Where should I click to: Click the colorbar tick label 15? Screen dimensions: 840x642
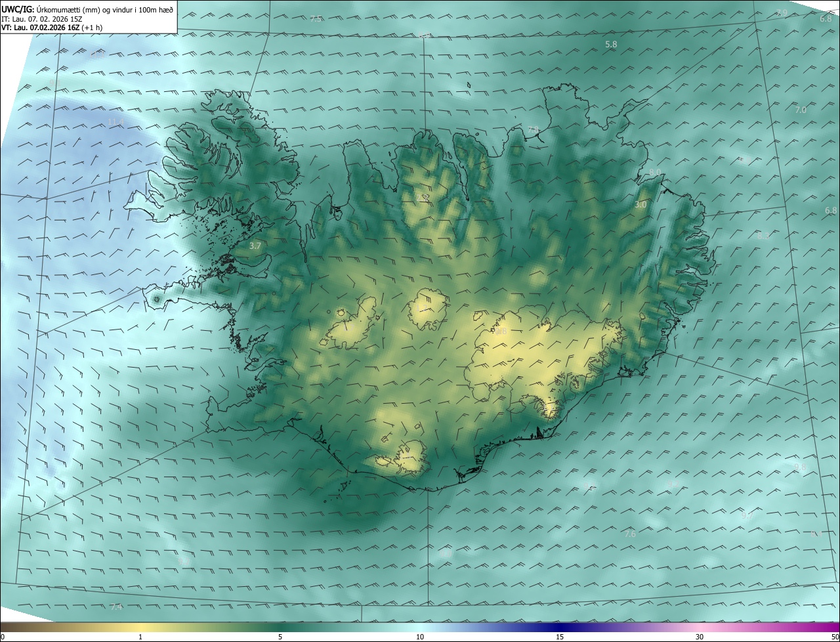560,637
